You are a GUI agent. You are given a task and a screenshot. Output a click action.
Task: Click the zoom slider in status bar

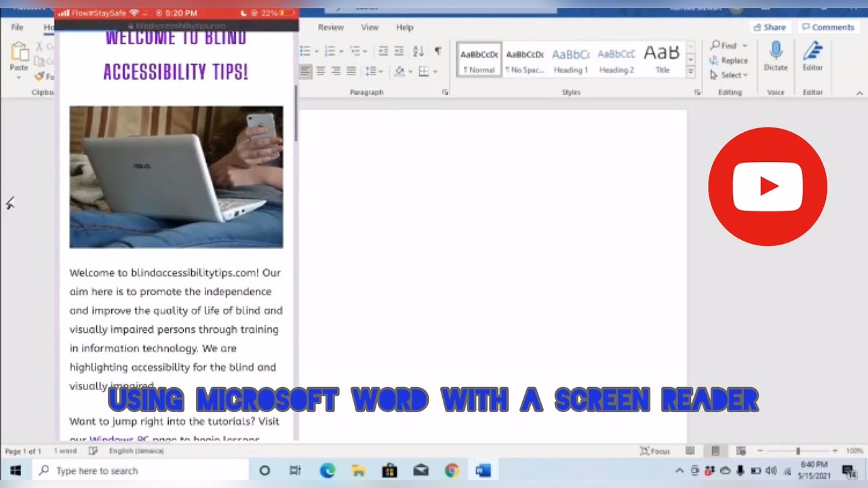(x=797, y=451)
